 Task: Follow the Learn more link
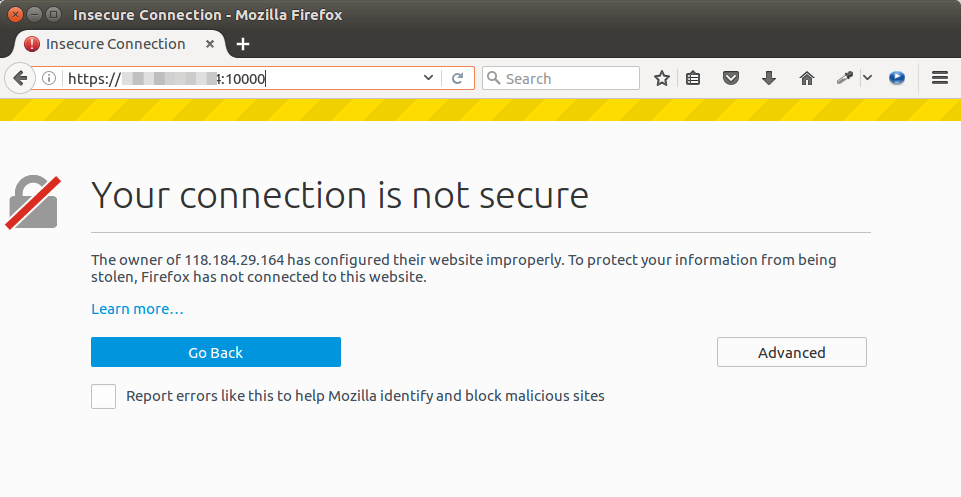(137, 309)
